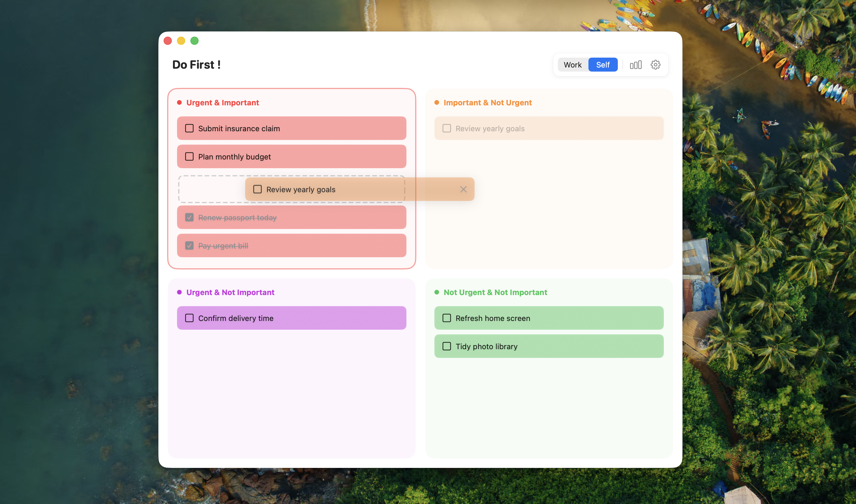Check Tidy photo library
The width and height of the screenshot is (856, 504).
tap(447, 346)
